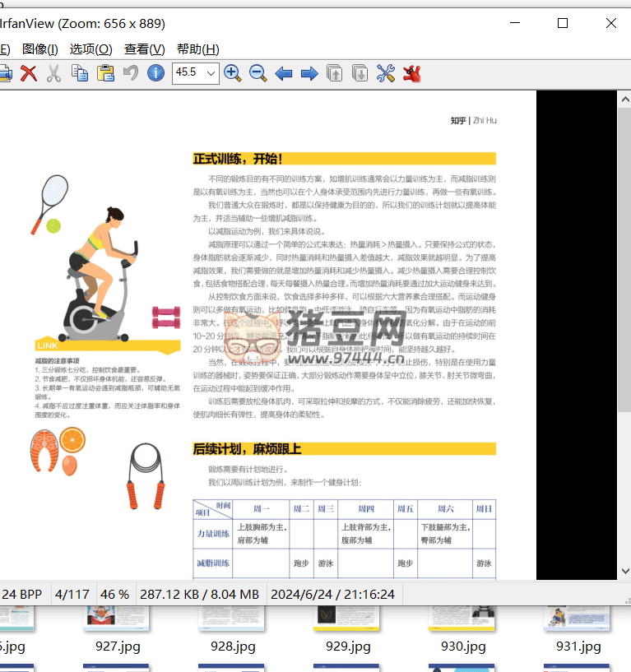631x672 pixels.
Task: Open settings with wrench tools icon
Action: pos(386,73)
